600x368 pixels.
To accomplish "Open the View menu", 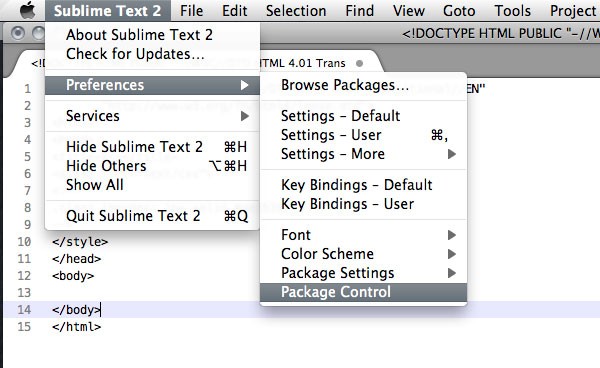I will (x=409, y=11).
